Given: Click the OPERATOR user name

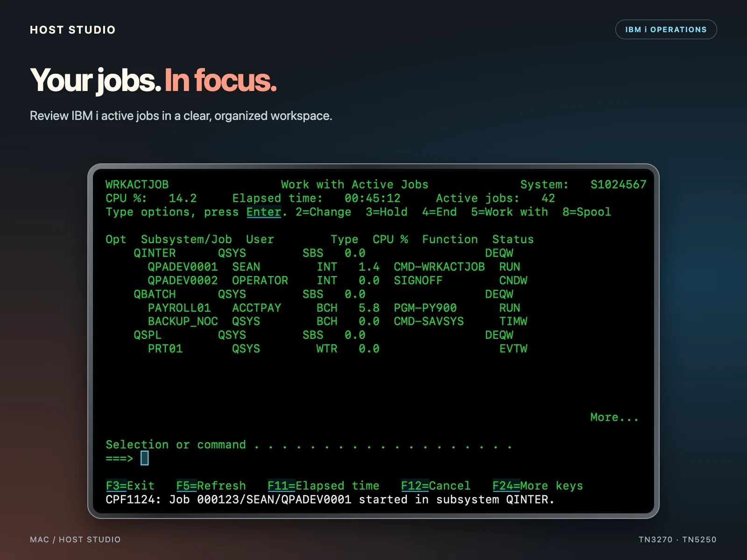Looking at the screenshot, I should (x=260, y=280).
